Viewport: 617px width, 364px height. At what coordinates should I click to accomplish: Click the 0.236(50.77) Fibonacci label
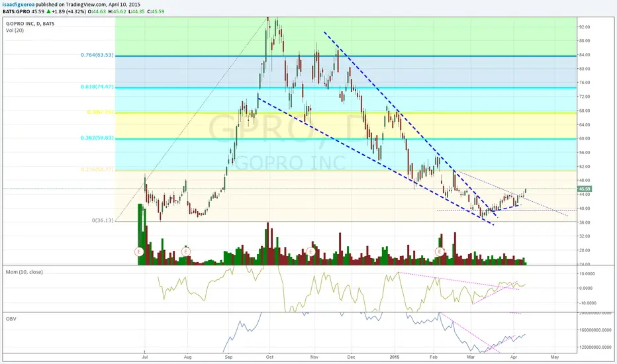click(x=97, y=169)
